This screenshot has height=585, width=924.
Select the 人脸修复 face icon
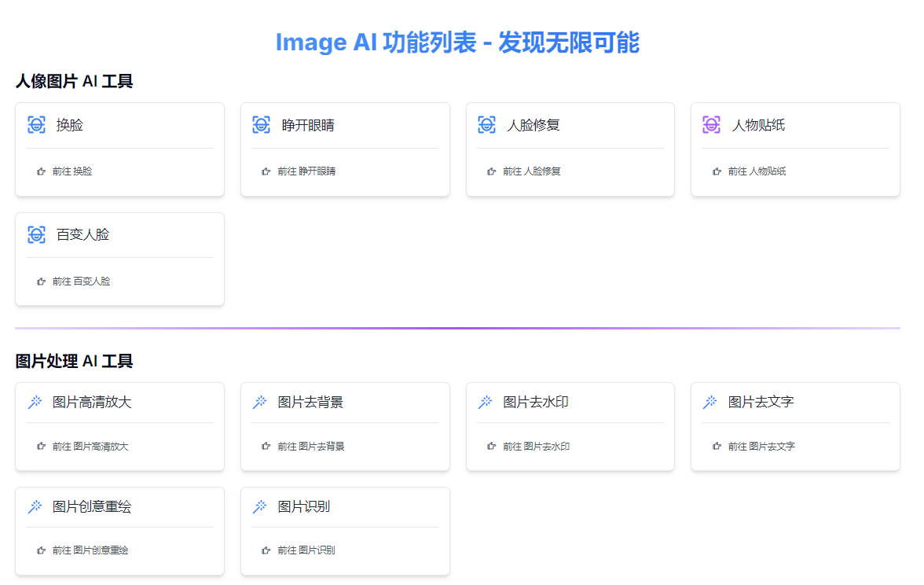click(x=486, y=125)
